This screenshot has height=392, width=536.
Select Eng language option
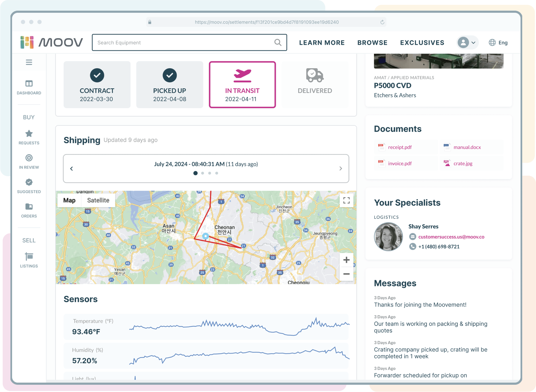(x=503, y=42)
